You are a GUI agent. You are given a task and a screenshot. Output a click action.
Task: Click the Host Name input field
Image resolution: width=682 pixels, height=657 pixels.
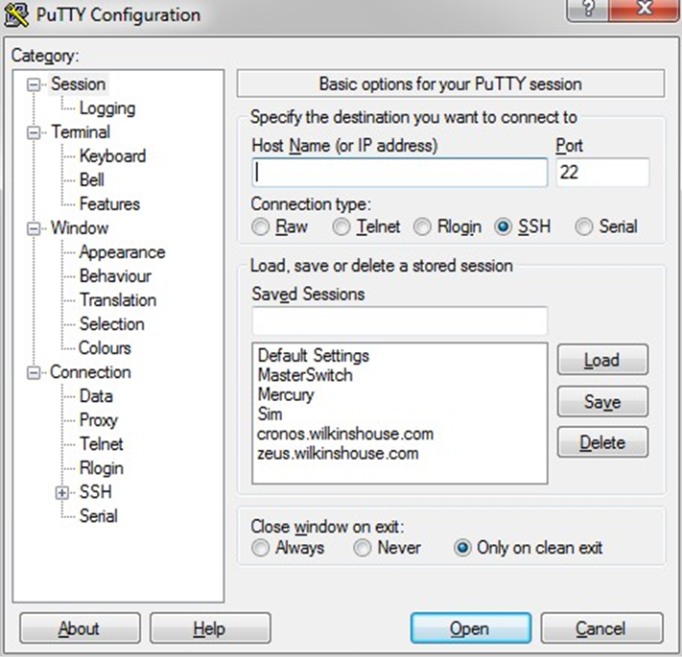[399, 172]
